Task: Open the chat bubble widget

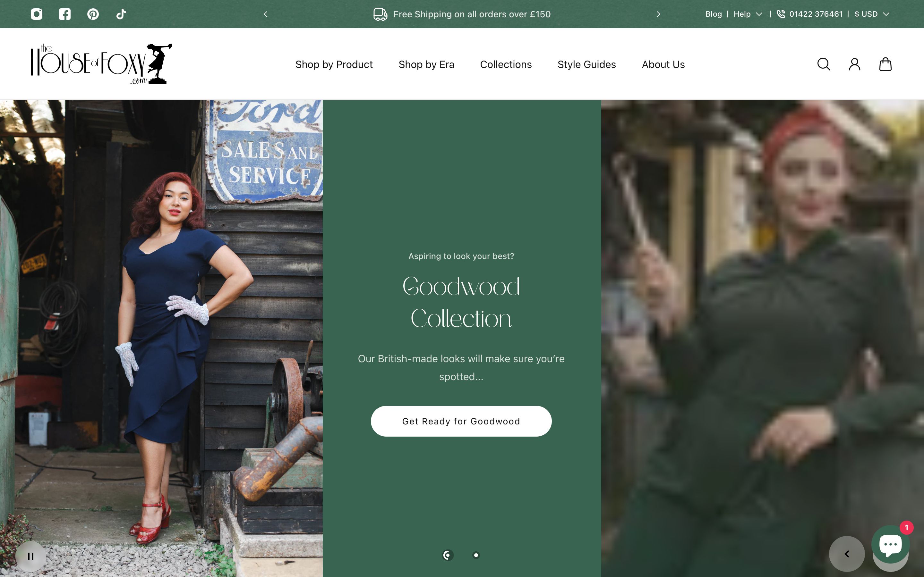Action: pyautogui.click(x=890, y=544)
